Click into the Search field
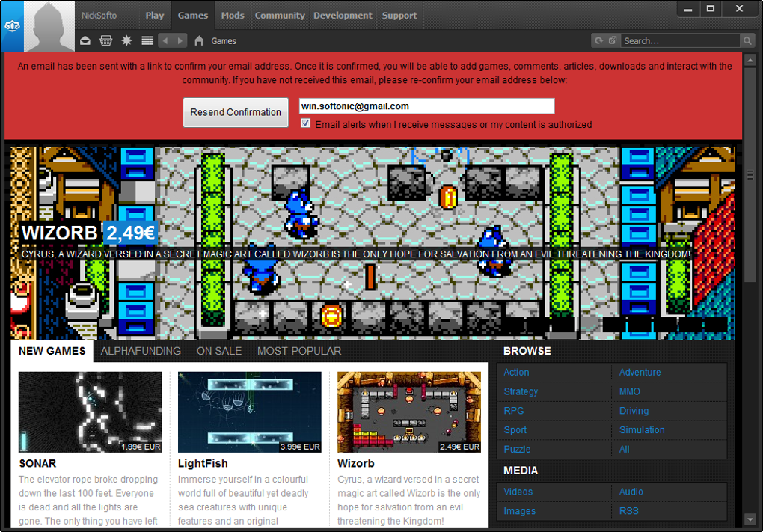This screenshot has height=532, width=763. [x=680, y=41]
